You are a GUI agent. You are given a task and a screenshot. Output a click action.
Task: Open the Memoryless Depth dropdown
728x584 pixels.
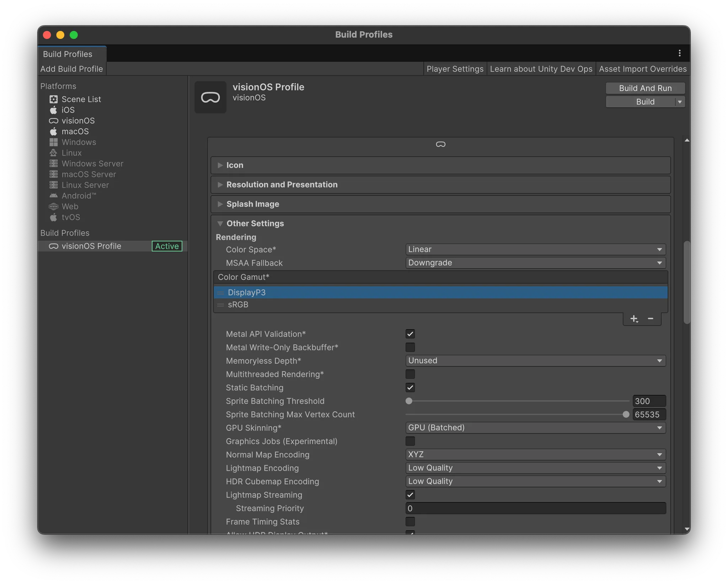point(535,360)
